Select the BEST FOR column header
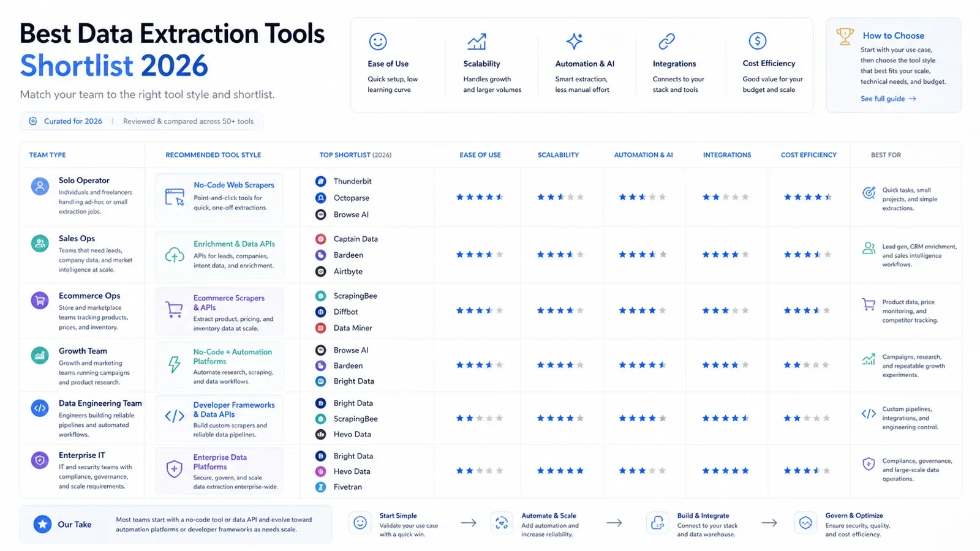 pyautogui.click(x=886, y=155)
